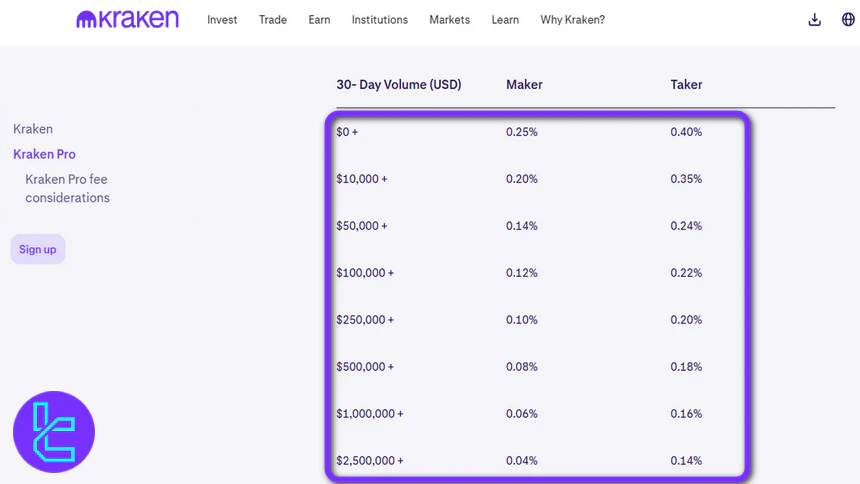Open the Trade menu
Screen dimensions: 860x484
[x=273, y=20]
